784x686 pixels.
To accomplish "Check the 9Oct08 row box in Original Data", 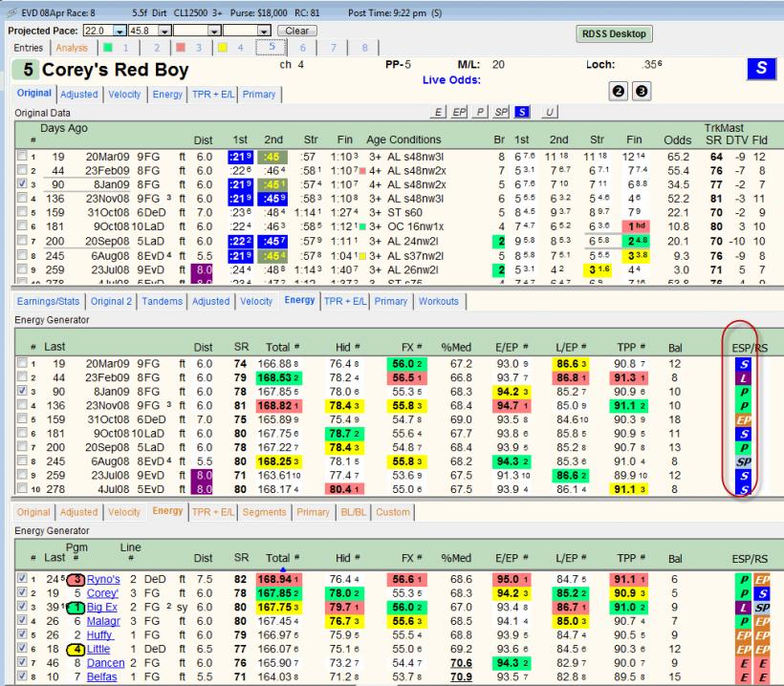I will pyautogui.click(x=21, y=225).
